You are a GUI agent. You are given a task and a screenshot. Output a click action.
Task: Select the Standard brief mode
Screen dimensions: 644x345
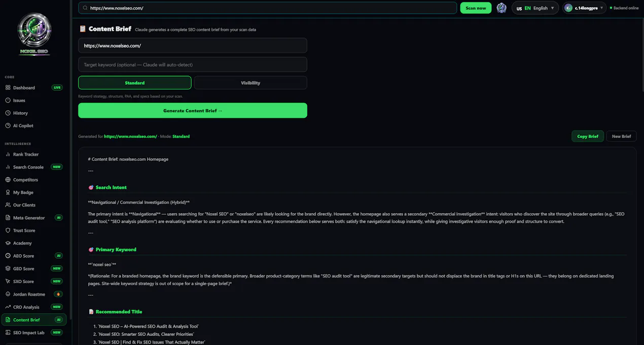click(x=135, y=83)
